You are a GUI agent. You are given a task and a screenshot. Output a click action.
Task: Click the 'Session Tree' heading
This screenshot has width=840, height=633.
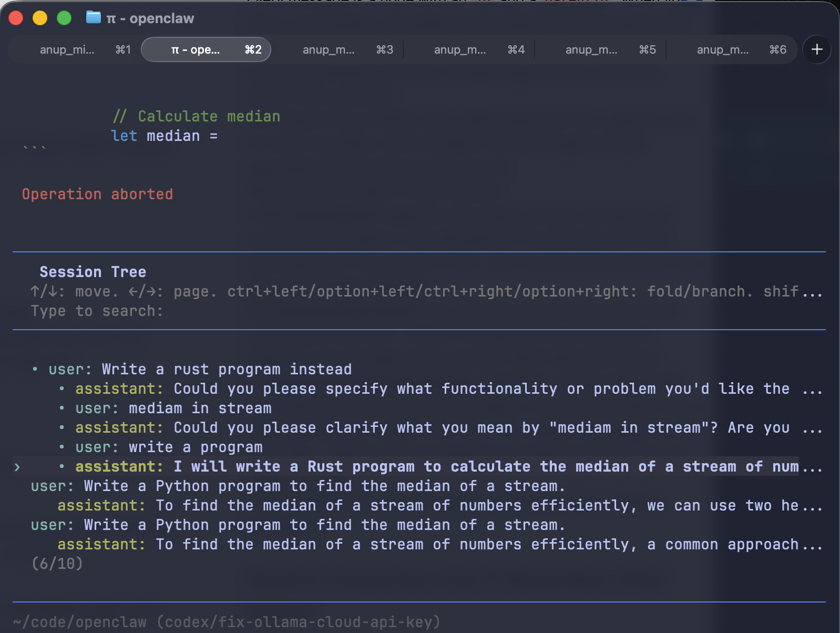tap(93, 272)
